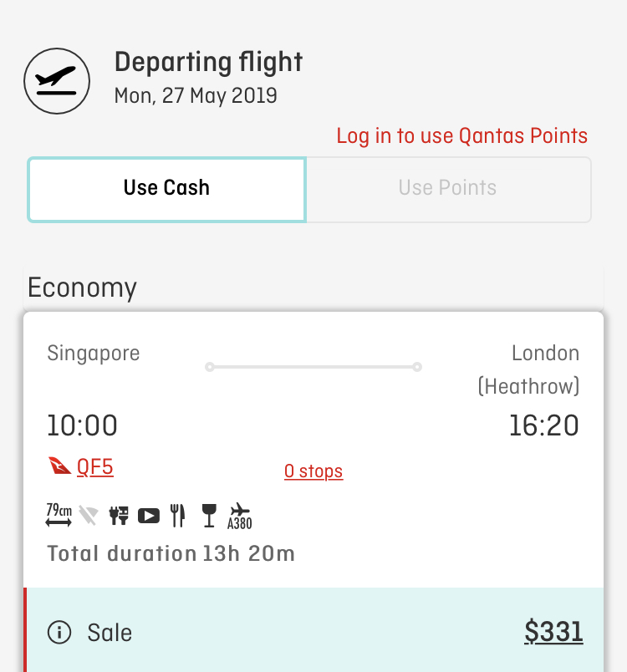
Task: Click the departing flight airplane icon
Action: point(57,81)
